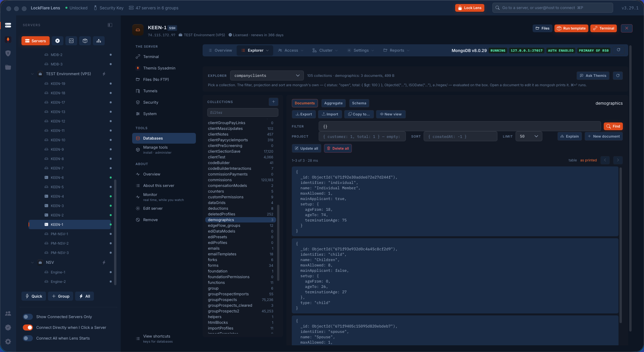Switch result view to as printed
The height and width of the screenshot is (352, 644).
588,160
